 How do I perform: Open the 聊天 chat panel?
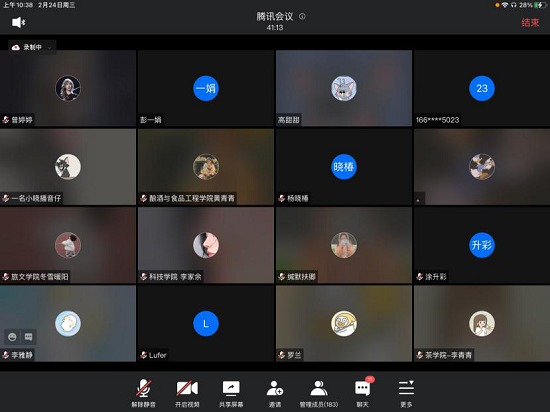pyautogui.click(x=362, y=393)
